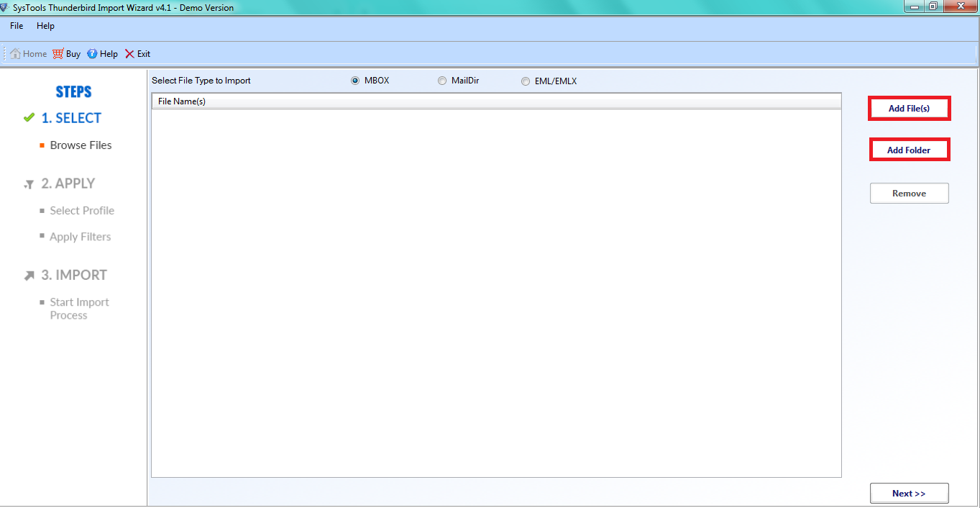Choose the EML/EMLX radio option
Screen dimensions: 980x508
[526, 81]
